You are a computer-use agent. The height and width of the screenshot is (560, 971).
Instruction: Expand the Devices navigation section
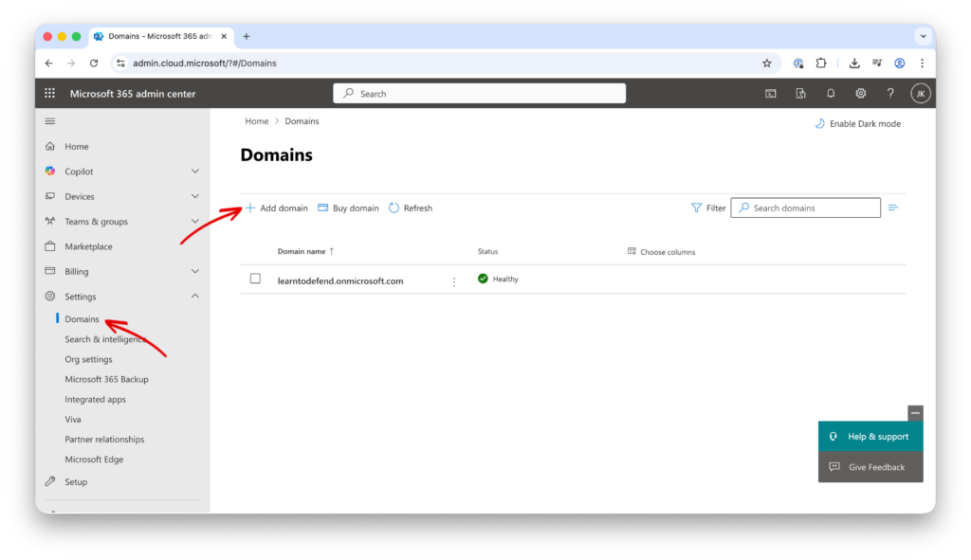click(195, 197)
